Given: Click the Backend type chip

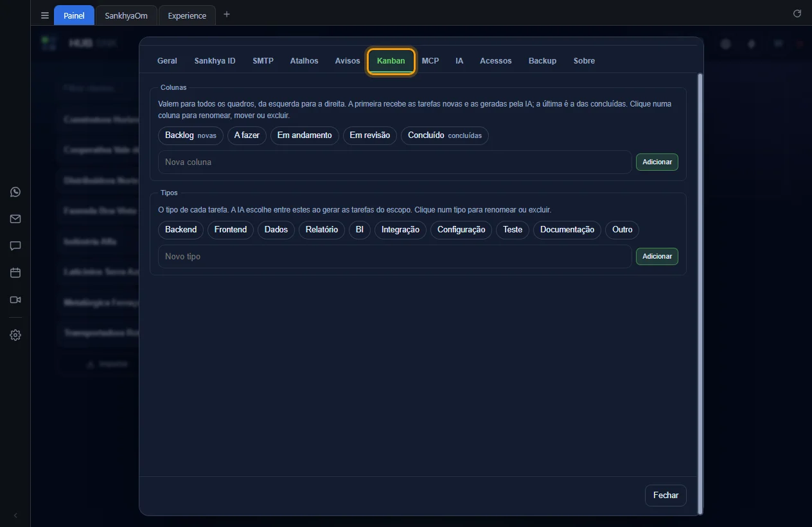Looking at the screenshot, I should 181,230.
